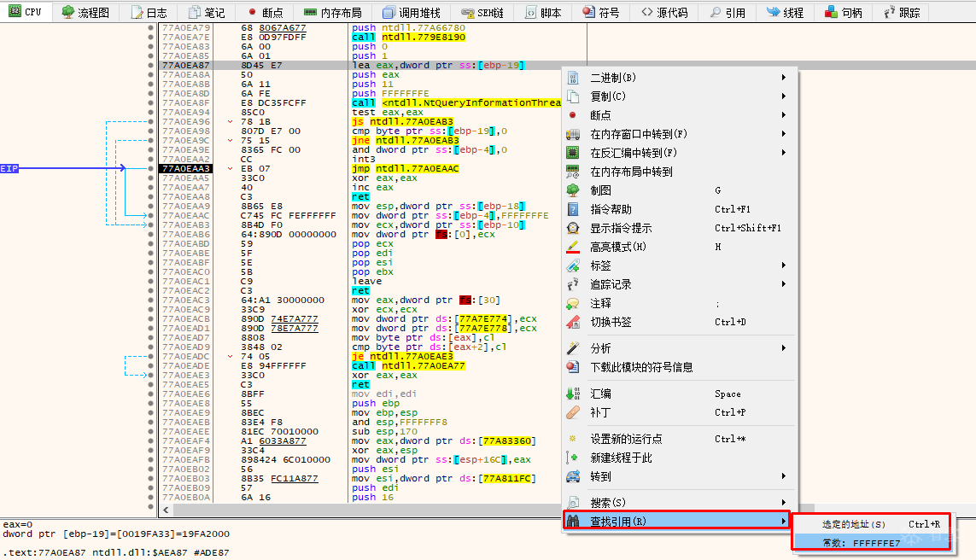Select 补丁 menu entry

click(x=680, y=412)
